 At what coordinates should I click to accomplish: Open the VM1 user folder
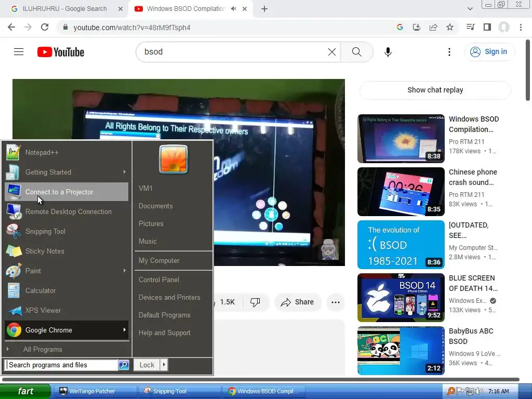point(145,188)
